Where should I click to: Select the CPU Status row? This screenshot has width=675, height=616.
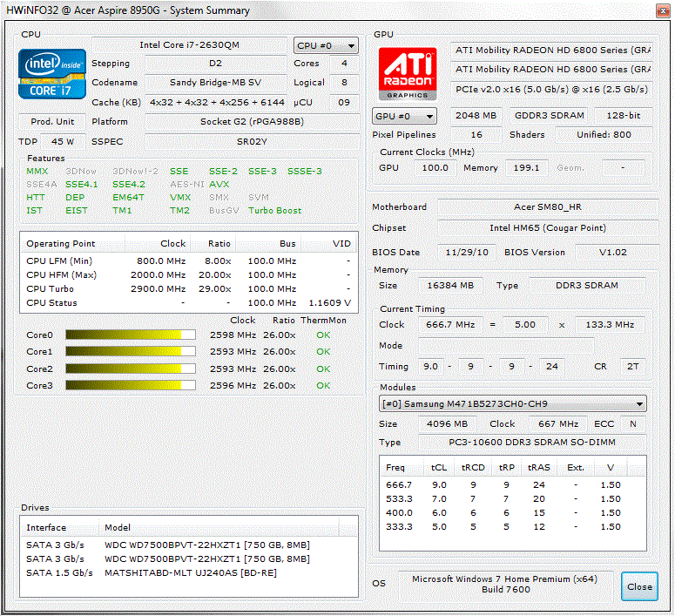tap(188, 303)
